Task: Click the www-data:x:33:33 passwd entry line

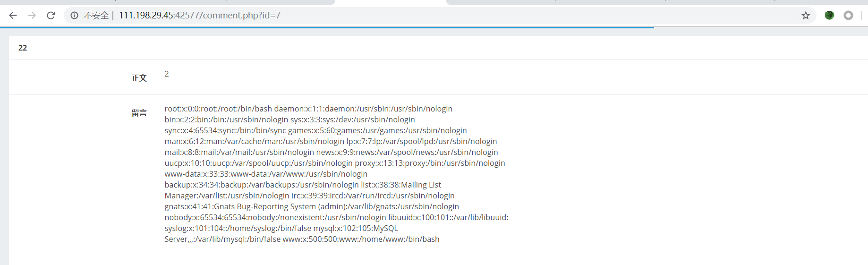Action: pos(265,174)
